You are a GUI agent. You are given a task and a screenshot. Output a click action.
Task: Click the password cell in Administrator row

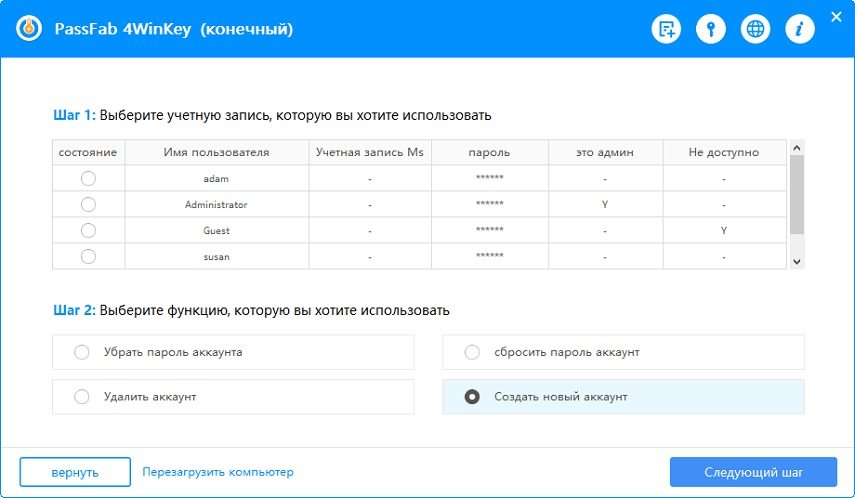pos(490,205)
